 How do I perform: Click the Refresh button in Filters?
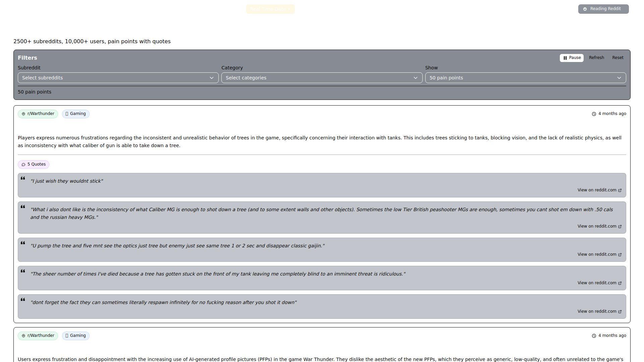tap(596, 58)
